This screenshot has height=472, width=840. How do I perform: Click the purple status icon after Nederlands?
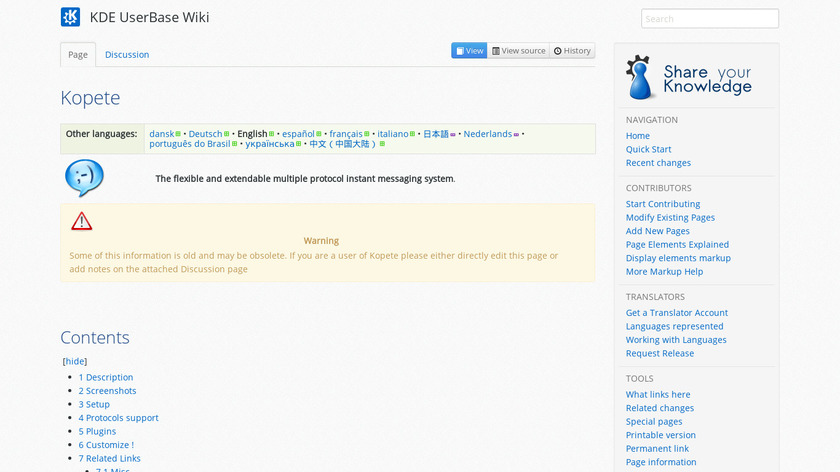point(516,134)
